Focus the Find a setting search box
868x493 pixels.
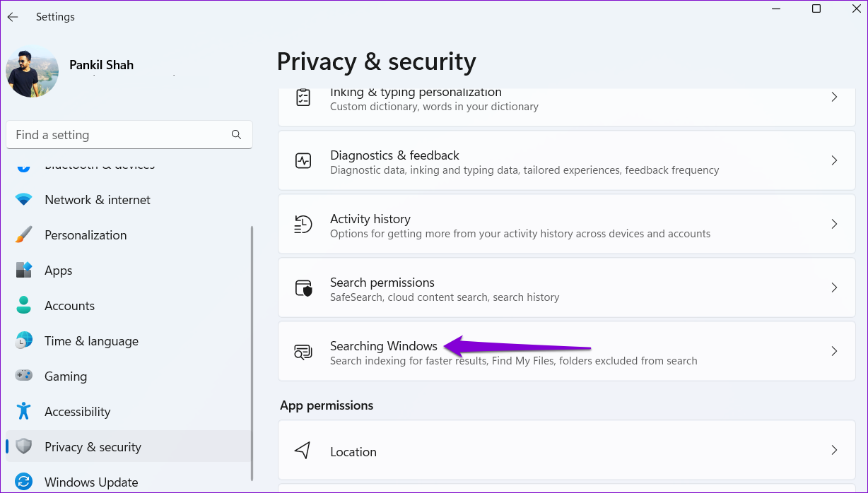click(x=129, y=135)
